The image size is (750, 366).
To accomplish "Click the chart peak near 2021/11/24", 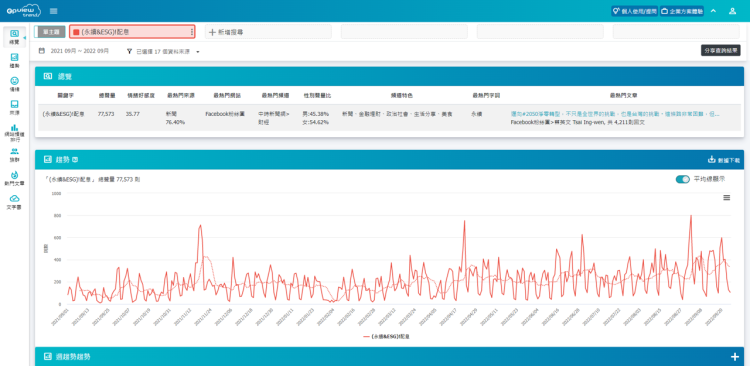I will pos(200,225).
